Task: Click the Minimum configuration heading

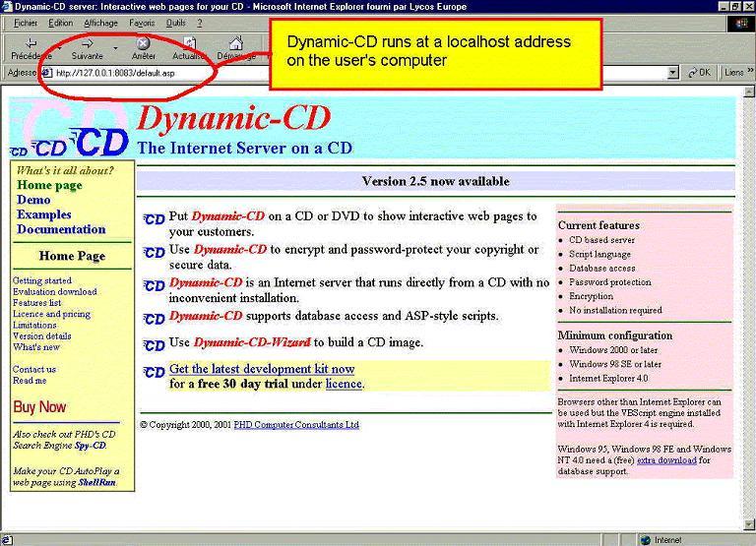Action: [x=615, y=335]
